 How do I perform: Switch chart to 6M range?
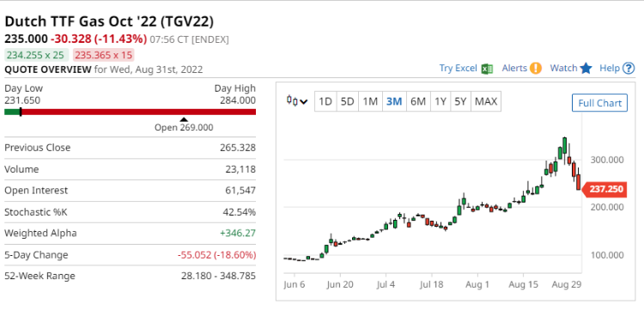coord(418,101)
